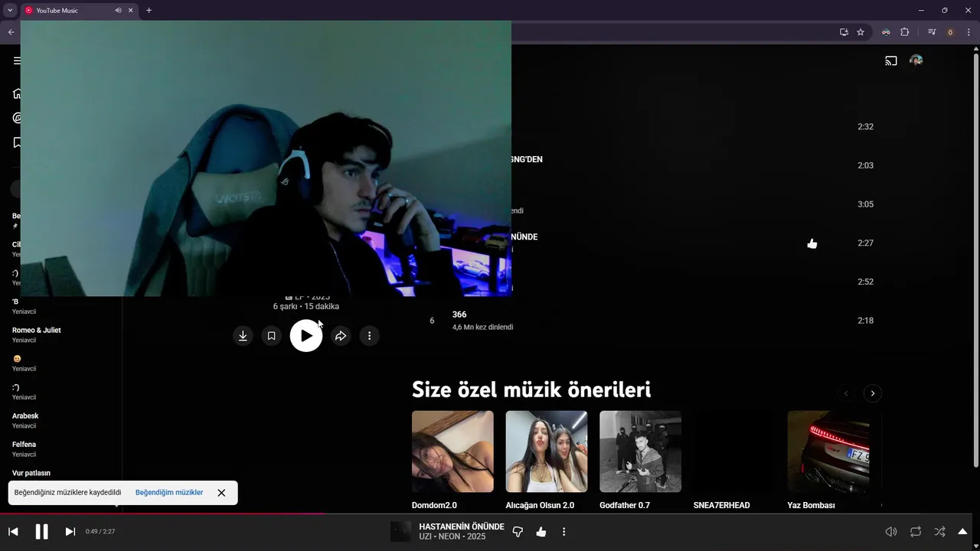Dislike HASTANENİN ÖNÜNDE in player bar
This screenshot has width=980, height=551.
tap(518, 531)
